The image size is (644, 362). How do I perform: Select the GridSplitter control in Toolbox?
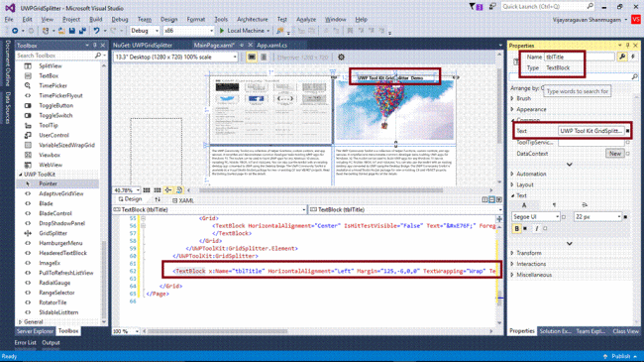coord(53,233)
